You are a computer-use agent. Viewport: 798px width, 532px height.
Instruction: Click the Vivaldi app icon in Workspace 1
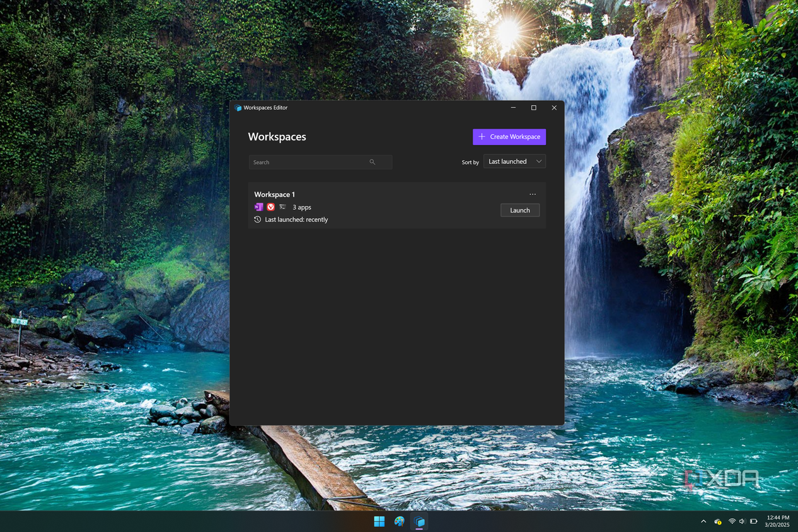coord(270,207)
